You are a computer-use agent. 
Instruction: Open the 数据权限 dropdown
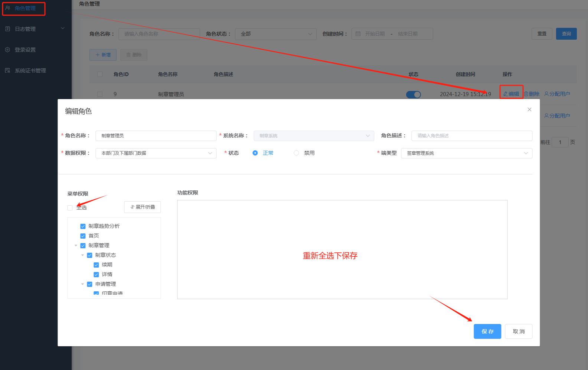click(156, 153)
